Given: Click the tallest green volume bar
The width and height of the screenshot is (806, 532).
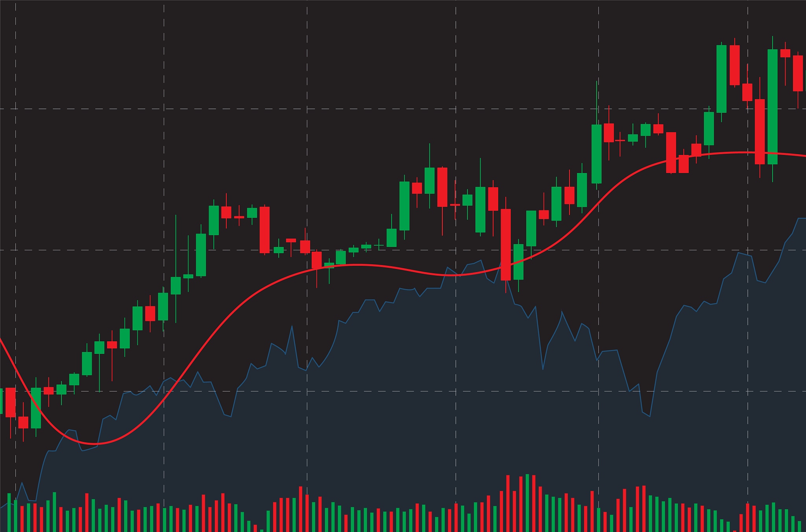Looking at the screenshot, I should tap(527, 503).
